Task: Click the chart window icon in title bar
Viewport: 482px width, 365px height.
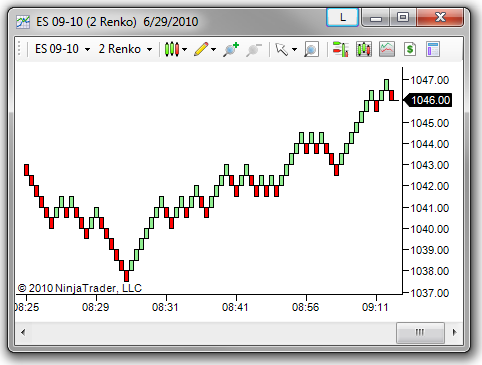Action: coord(23,22)
